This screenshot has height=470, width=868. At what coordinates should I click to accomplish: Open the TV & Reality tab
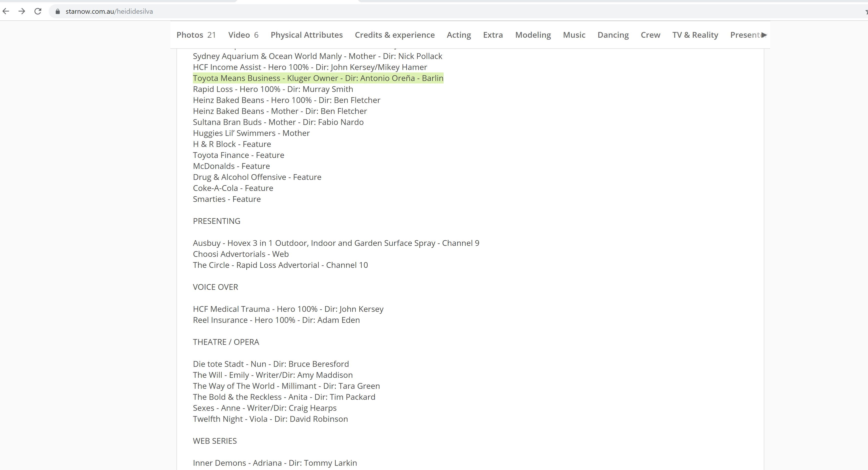pyautogui.click(x=695, y=35)
